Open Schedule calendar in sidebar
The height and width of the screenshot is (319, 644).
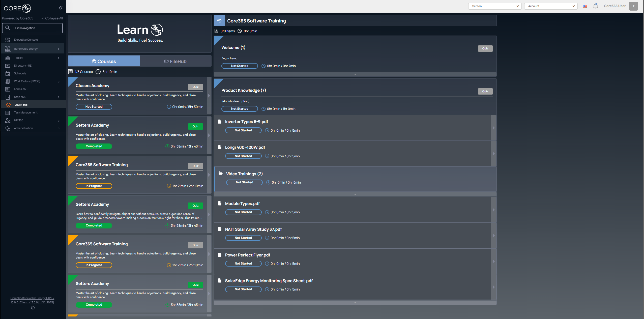(x=20, y=73)
